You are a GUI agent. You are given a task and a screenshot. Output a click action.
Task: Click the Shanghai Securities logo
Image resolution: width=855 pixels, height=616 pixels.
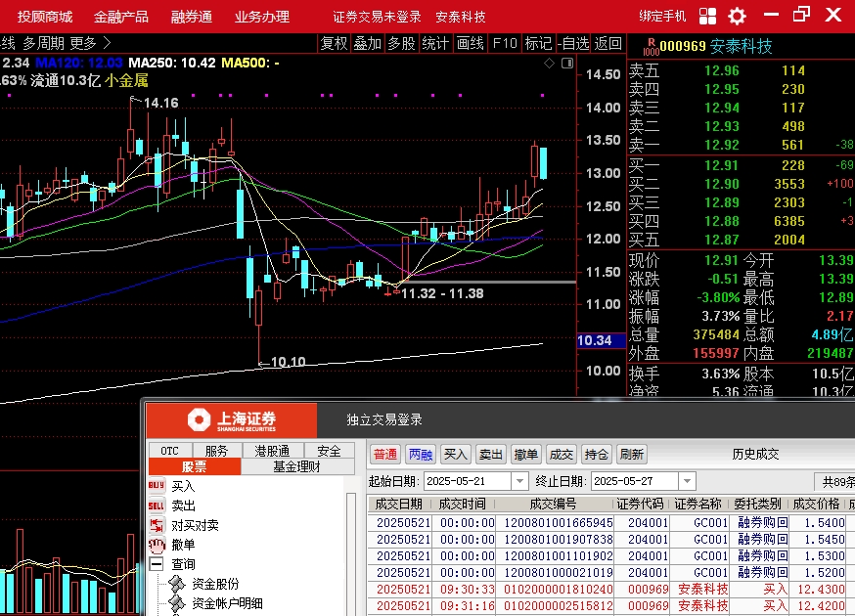point(232,420)
